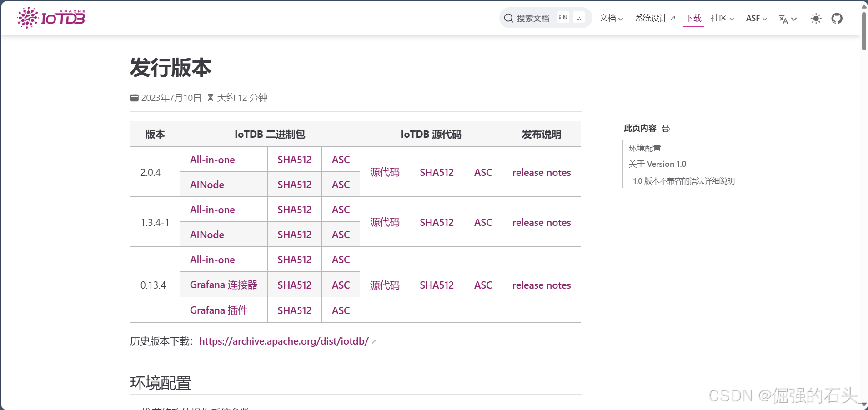Image resolution: width=868 pixels, height=410 pixels.
Task: Open release notes for version 2.0.4
Action: [542, 172]
